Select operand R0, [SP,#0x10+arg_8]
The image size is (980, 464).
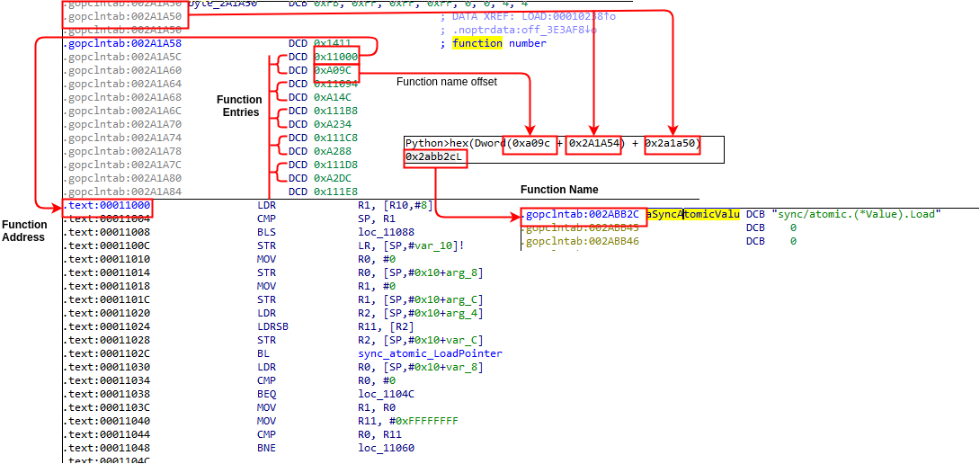pos(421,272)
